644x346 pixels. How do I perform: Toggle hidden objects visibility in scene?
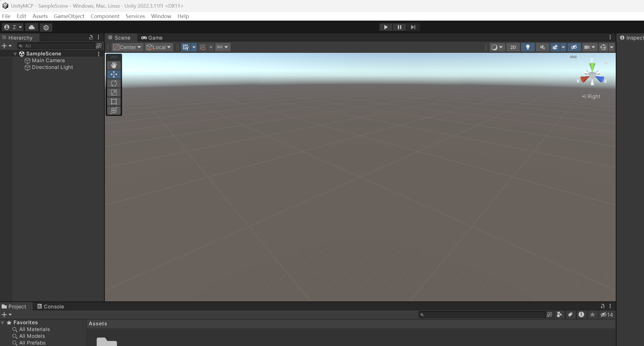(574, 47)
